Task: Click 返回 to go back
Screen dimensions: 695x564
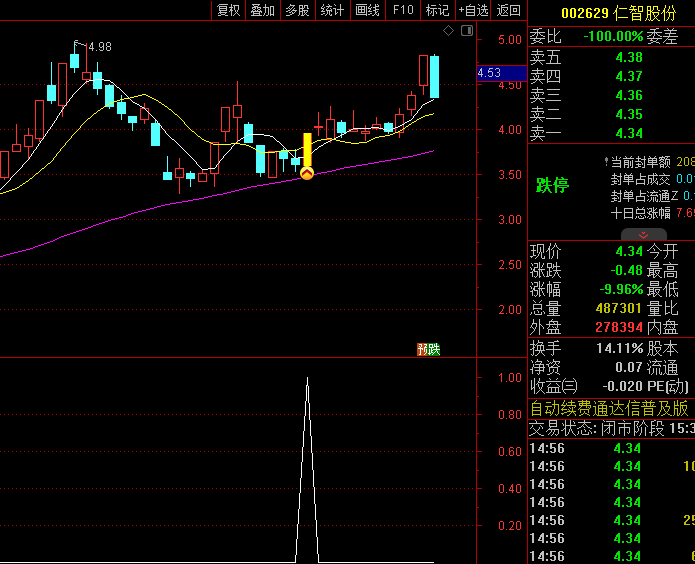Action: [508, 10]
